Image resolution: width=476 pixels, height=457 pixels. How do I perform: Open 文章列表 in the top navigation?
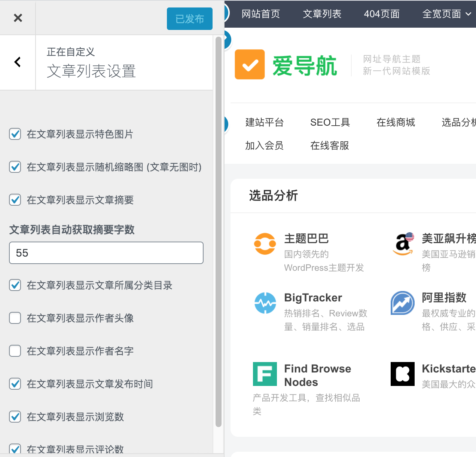tap(322, 14)
